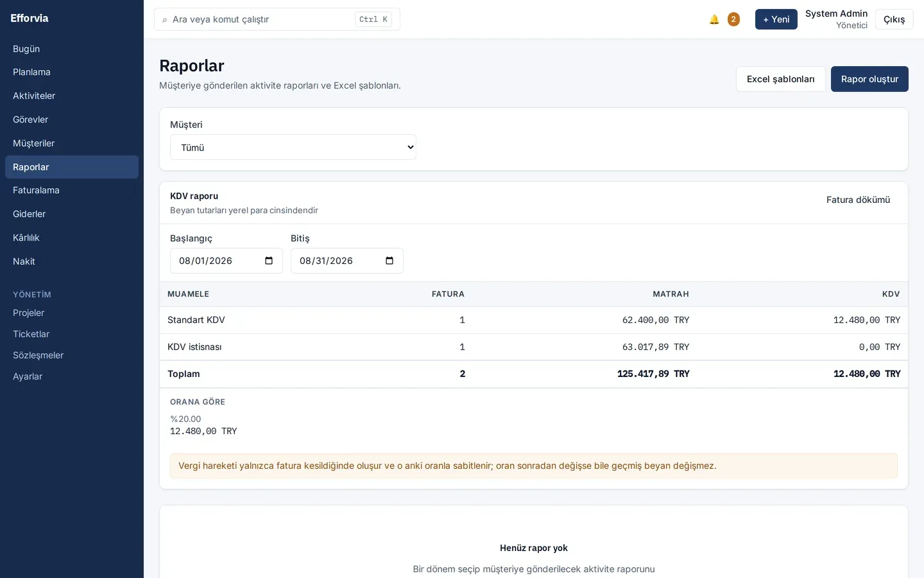The height and width of the screenshot is (578, 924).
Task: Go to Bugün in the sidebar
Action: tap(72, 49)
